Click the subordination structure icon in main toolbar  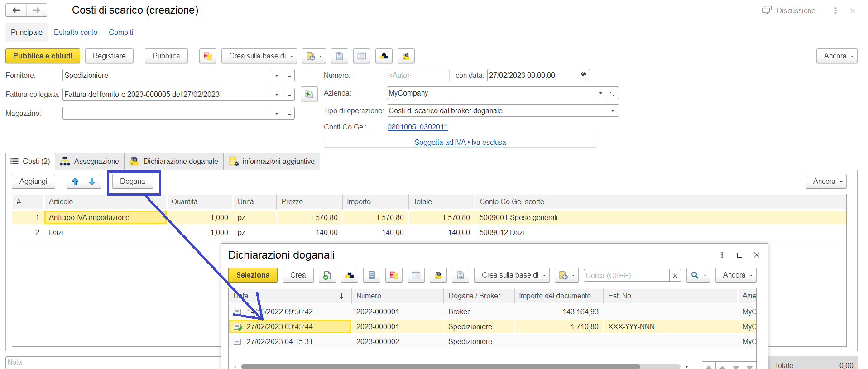(x=384, y=56)
